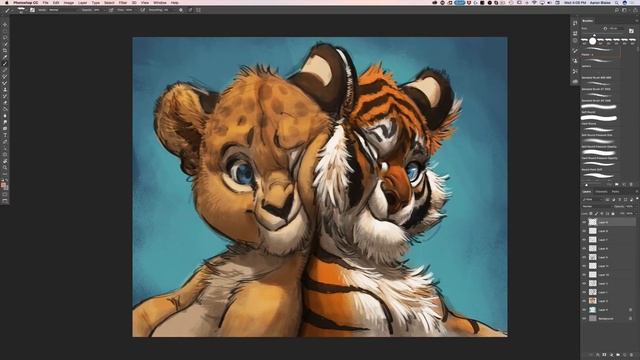Create new brush group folder icon

pyautogui.click(x=616, y=184)
